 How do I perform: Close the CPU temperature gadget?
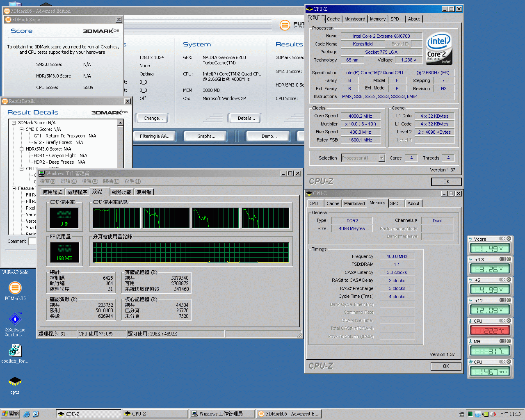coord(509,321)
